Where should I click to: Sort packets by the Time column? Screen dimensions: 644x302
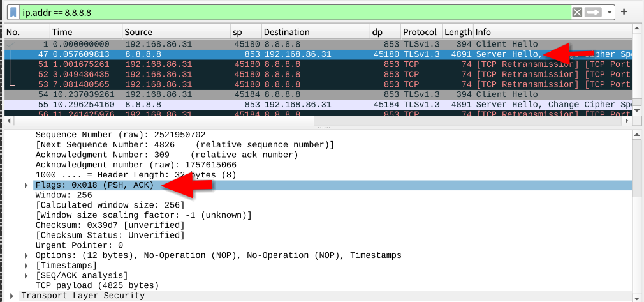click(x=86, y=32)
